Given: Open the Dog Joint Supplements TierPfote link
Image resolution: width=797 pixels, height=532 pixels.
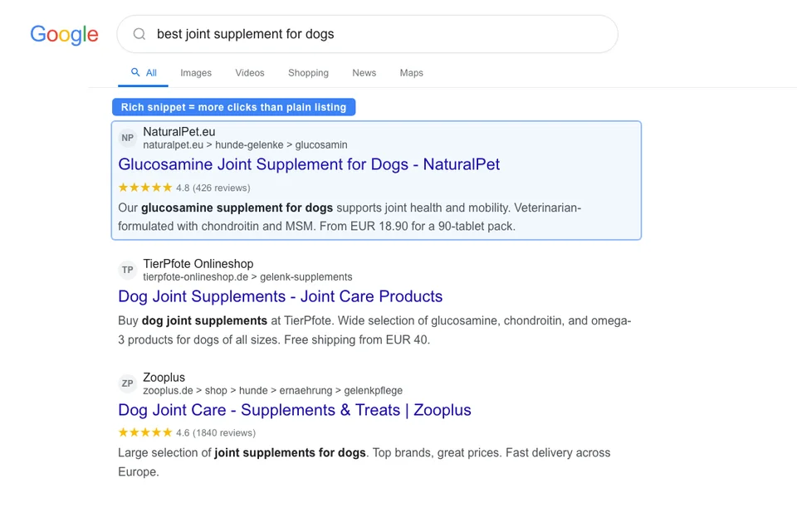Looking at the screenshot, I should pyautogui.click(x=280, y=296).
